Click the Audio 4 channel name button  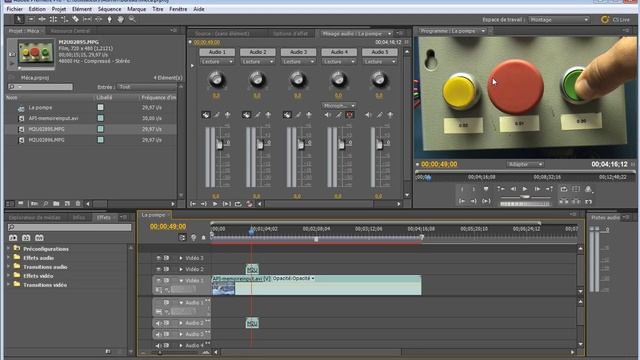(339, 52)
